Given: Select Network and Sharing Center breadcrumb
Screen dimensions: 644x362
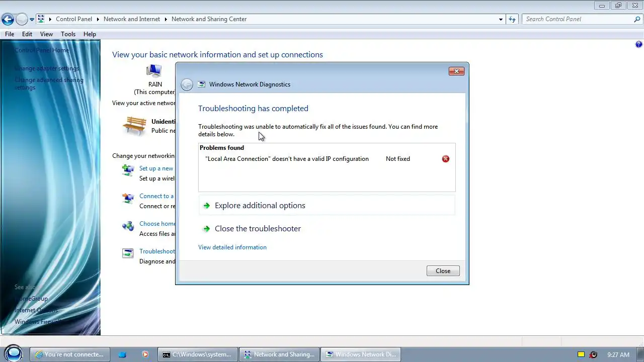Looking at the screenshot, I should point(209,19).
